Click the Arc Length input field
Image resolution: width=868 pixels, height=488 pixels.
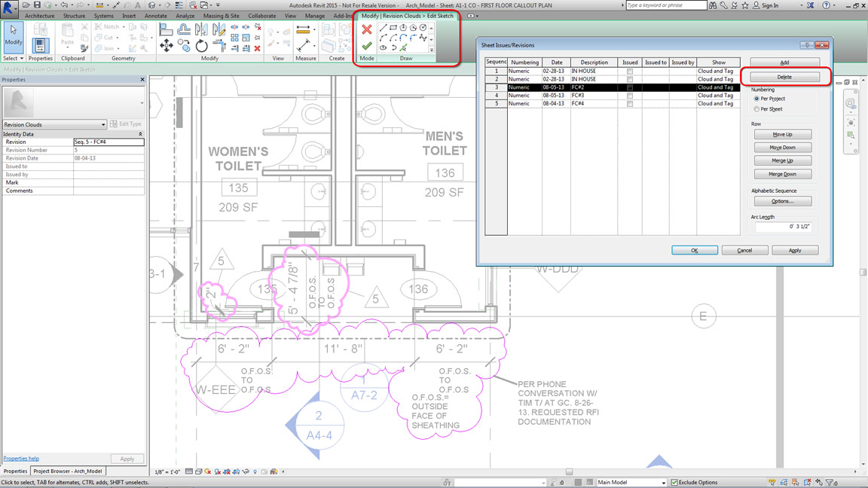pyautogui.click(x=783, y=226)
